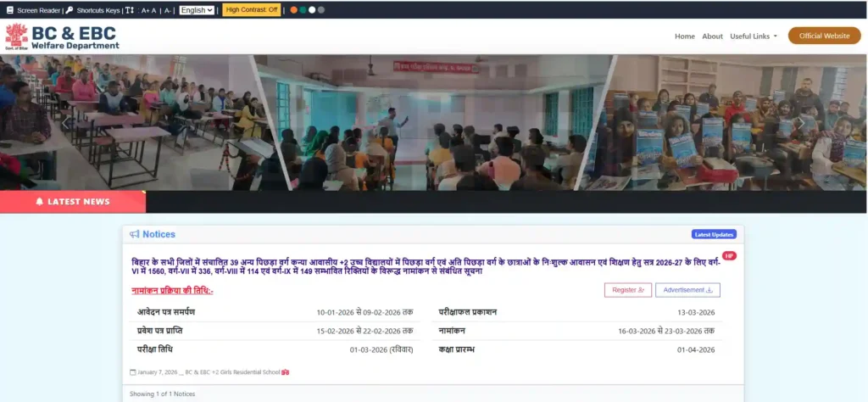Screen dimensions: 868x402
Task: Click the 01-03-2026 (रविवार) date
Action: [381, 350]
